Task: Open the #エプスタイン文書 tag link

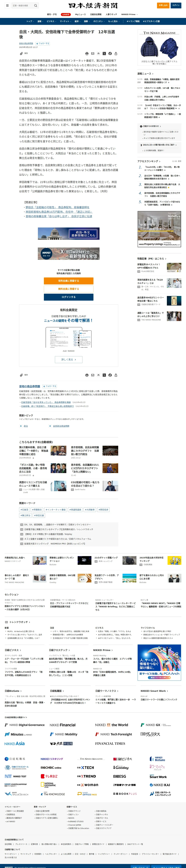Action: pos(151,21)
